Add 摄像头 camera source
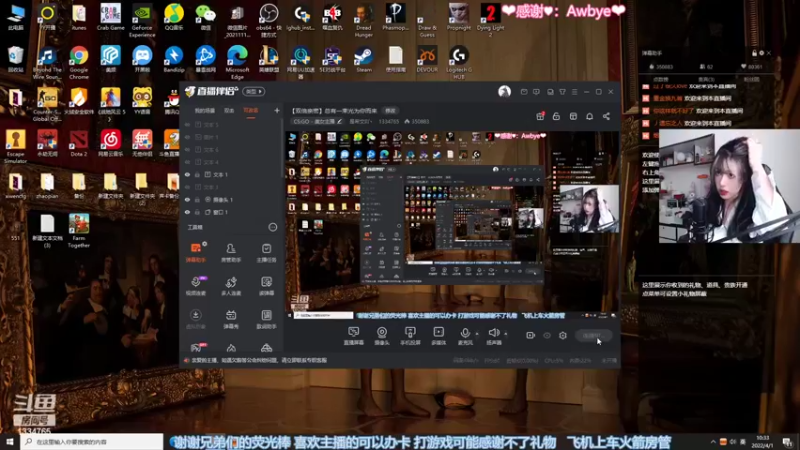 (382, 336)
